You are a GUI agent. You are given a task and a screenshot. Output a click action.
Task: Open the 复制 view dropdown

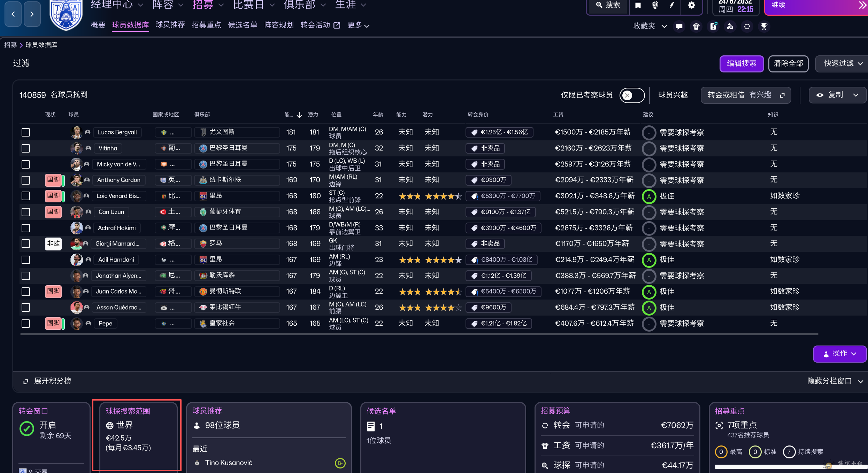pyautogui.click(x=837, y=95)
